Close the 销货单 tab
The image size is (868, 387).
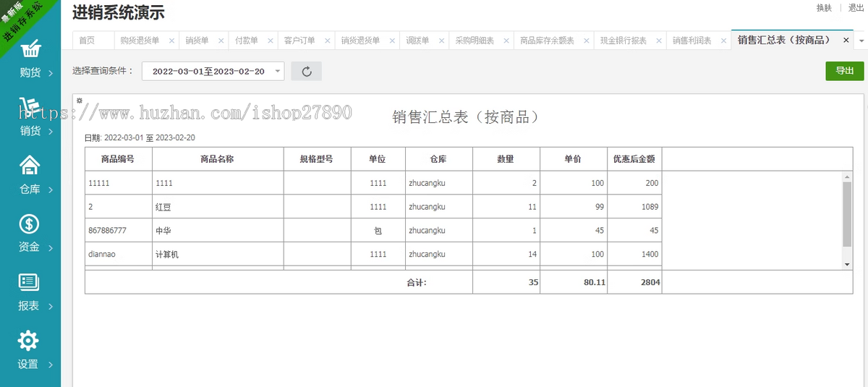[x=221, y=41]
